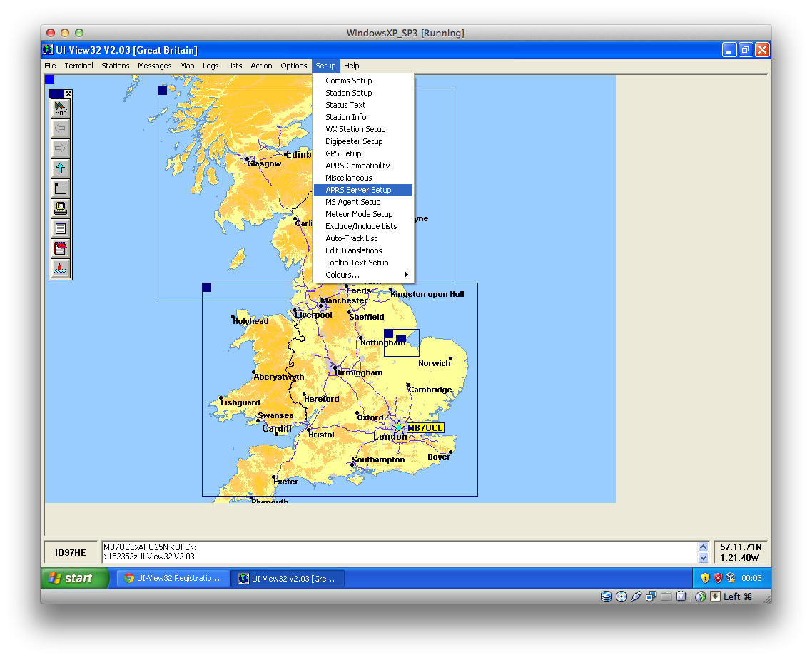812x660 pixels.
Task: Click the cyan up-arrow map button
Action: click(61, 168)
